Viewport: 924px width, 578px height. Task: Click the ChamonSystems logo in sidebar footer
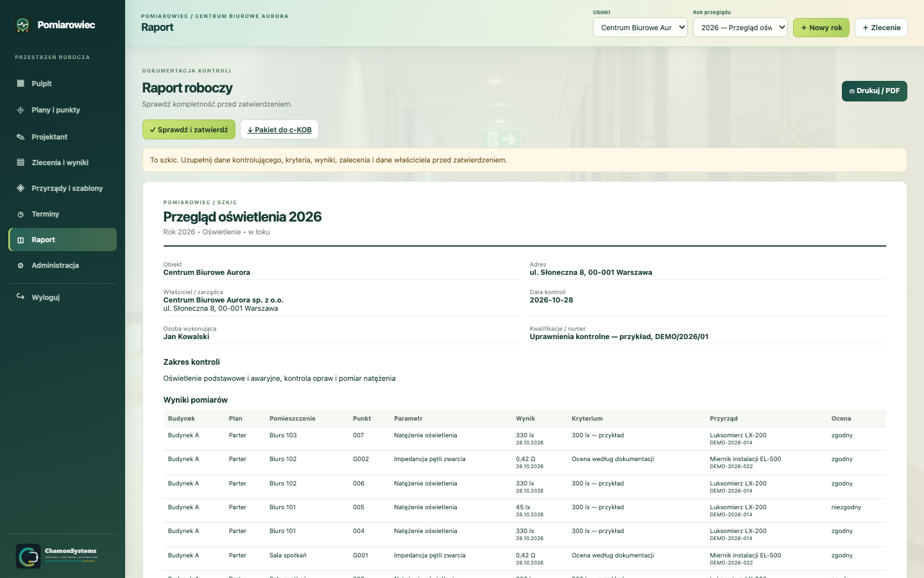[57, 556]
